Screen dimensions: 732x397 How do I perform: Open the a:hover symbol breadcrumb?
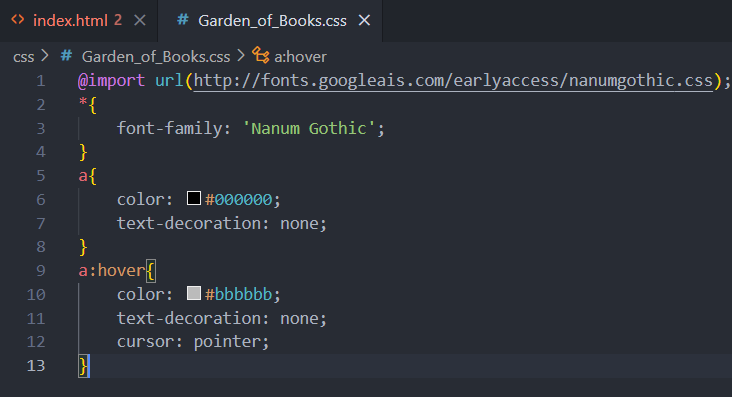click(300, 57)
